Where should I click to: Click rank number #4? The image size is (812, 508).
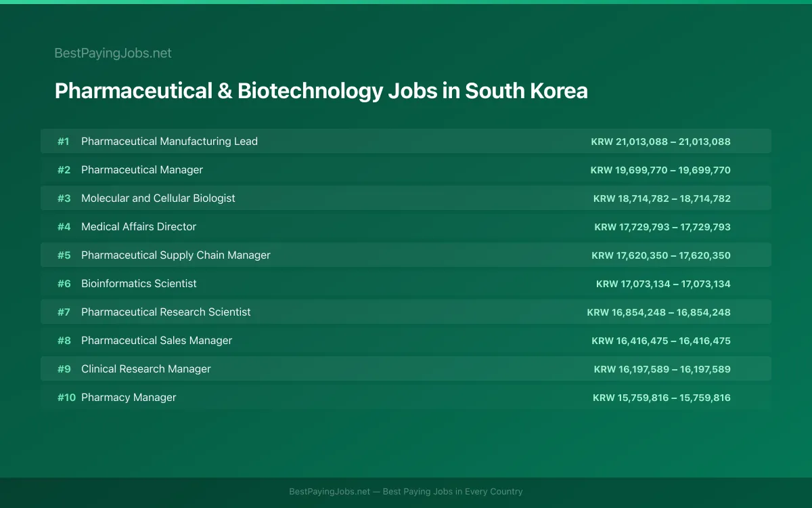coord(64,227)
